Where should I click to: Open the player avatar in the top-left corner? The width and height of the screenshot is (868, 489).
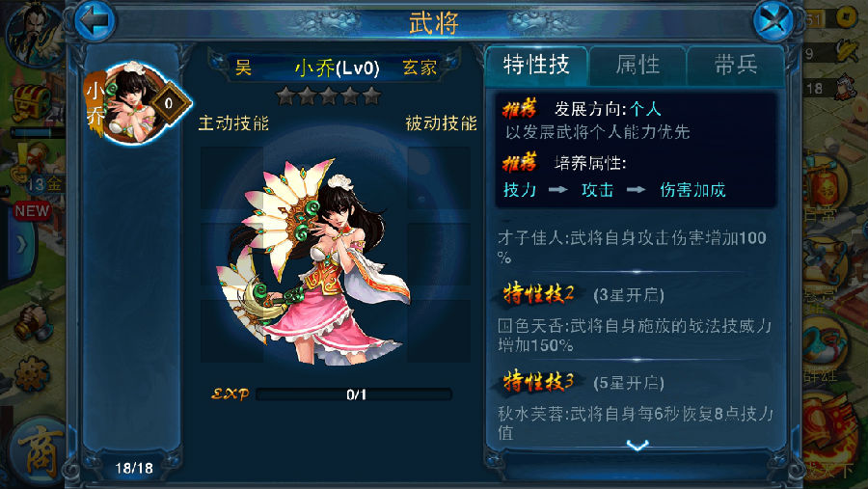pos(32,33)
